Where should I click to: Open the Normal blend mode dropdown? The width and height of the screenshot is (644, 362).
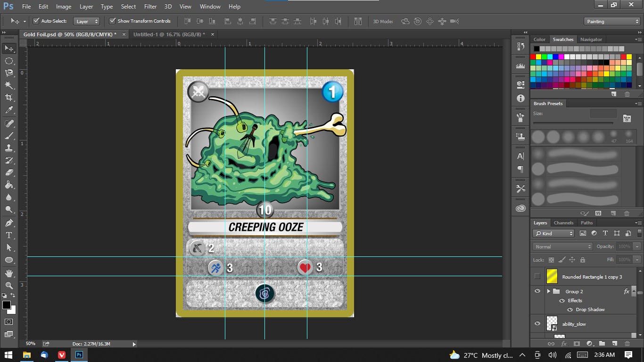[562, 247]
